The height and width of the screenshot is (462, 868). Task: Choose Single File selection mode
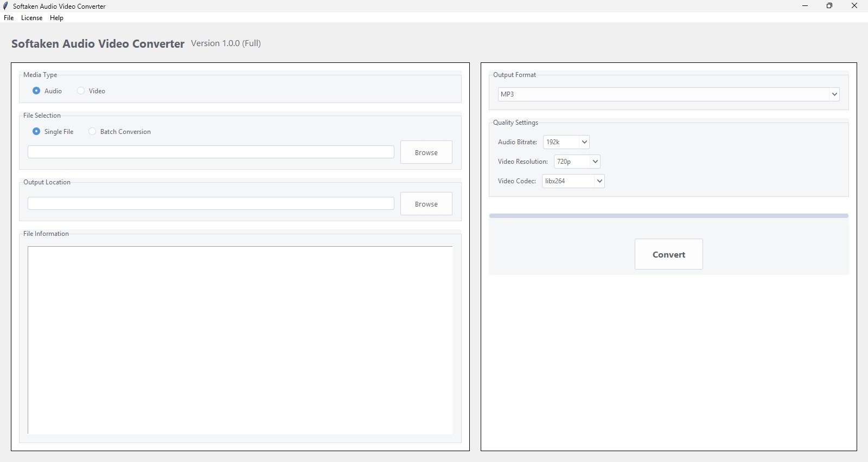click(x=36, y=132)
